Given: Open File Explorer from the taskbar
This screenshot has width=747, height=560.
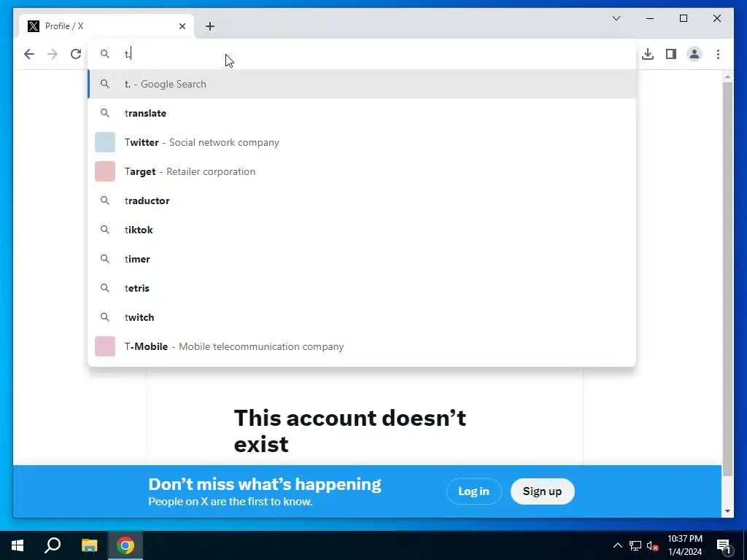Looking at the screenshot, I should tap(89, 545).
